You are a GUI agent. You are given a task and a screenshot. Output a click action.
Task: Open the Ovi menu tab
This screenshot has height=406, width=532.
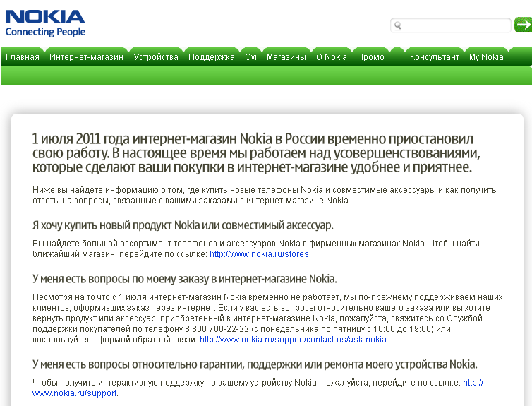[x=250, y=57]
